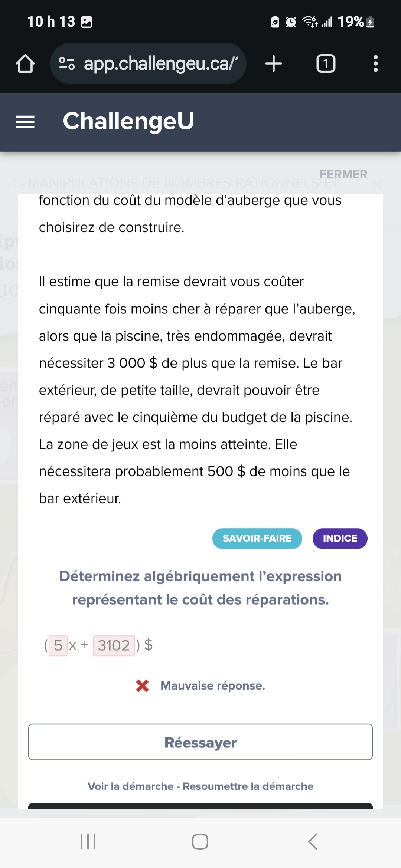This screenshot has height=868, width=401.
Task: Open the SAVOIR-FAIRE help
Action: click(257, 538)
